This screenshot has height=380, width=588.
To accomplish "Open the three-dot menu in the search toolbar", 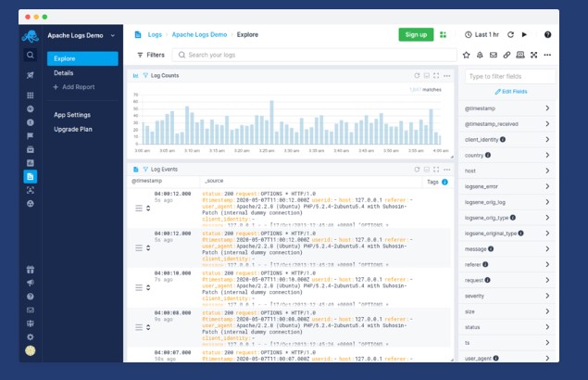I will coord(547,56).
